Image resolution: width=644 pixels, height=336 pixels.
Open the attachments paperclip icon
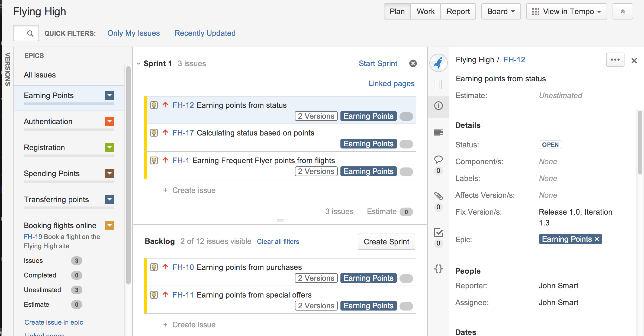coord(438,196)
